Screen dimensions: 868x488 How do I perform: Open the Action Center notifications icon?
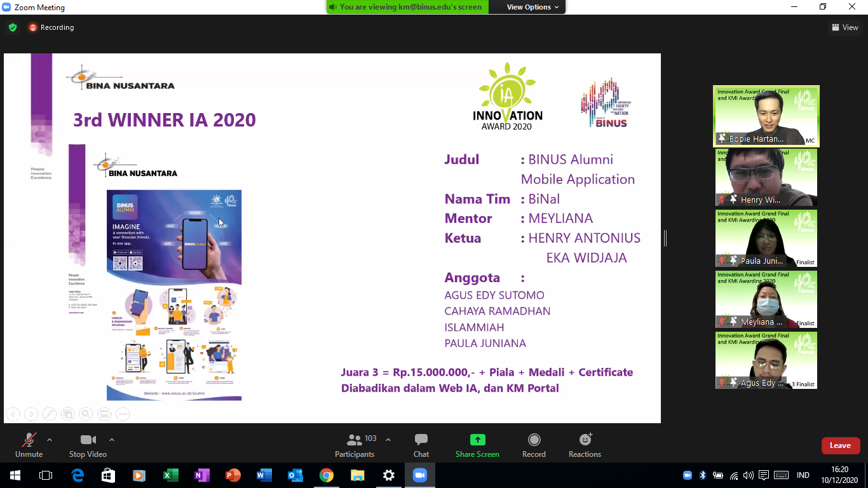point(764,475)
